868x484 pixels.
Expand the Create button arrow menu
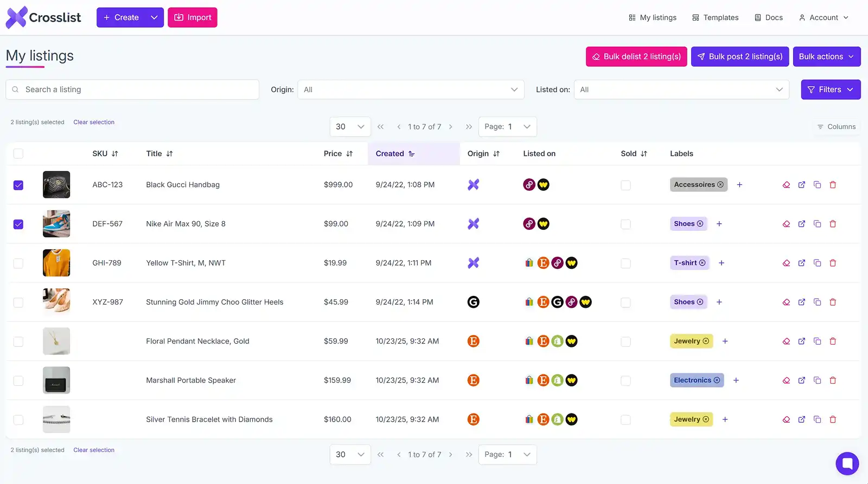pos(154,17)
